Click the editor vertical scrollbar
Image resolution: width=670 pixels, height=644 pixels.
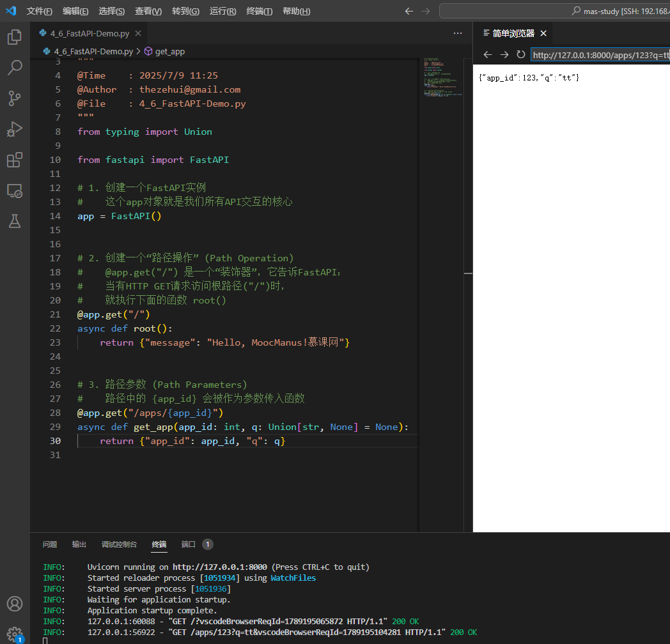pos(468,295)
